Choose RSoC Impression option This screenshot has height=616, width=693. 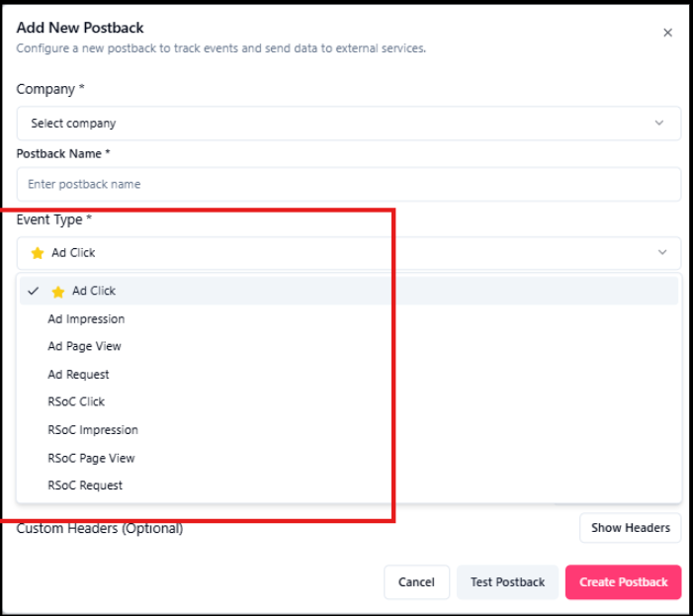[x=93, y=430]
